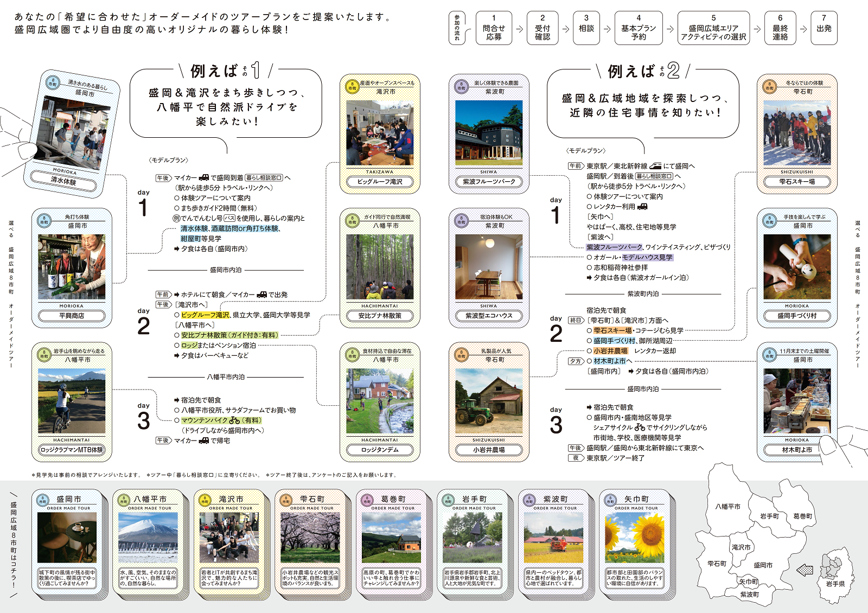Click highlighted 小岩井農場 in day 2 itinerary
The height and width of the screenshot is (613, 868).
610,351
